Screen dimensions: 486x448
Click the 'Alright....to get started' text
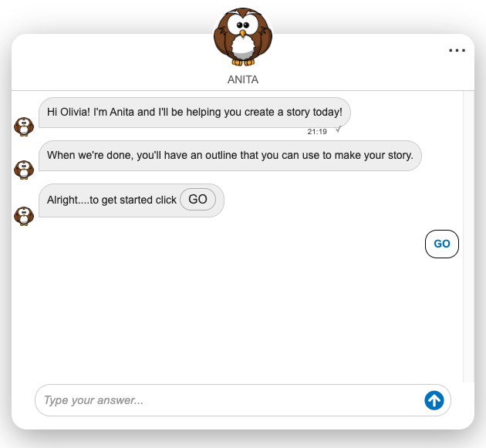coord(112,200)
